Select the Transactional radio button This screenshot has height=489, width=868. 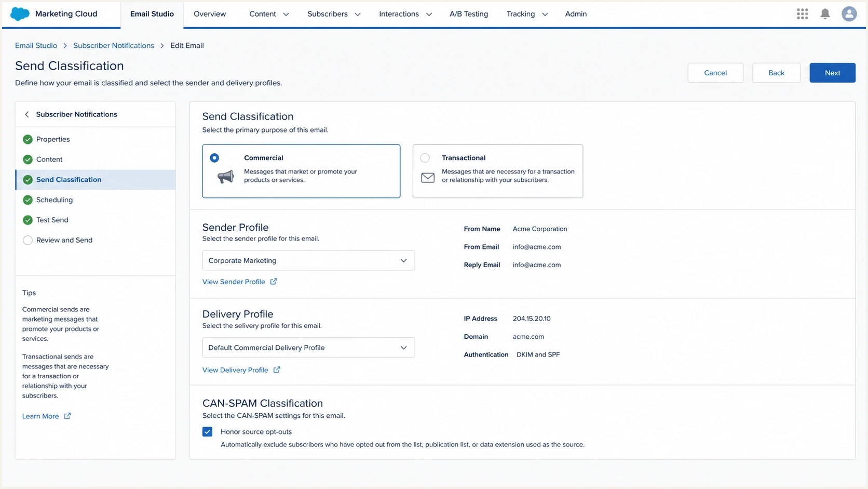[x=425, y=158]
